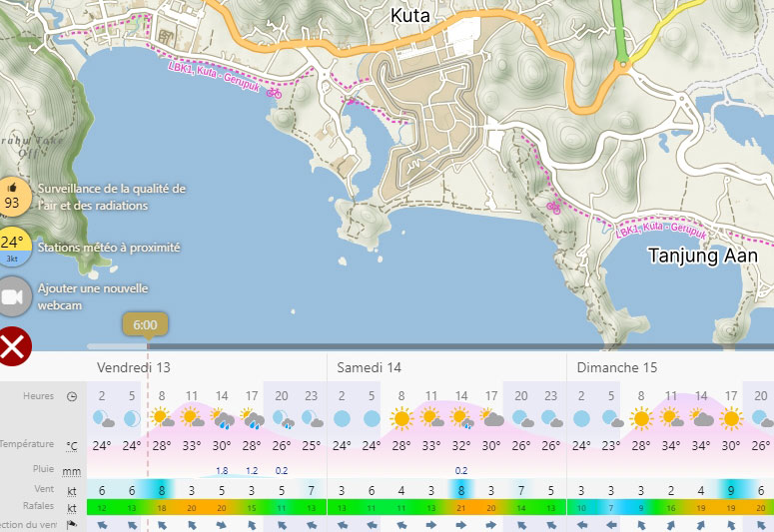Click the bicycle icon near Tanjung Aan

coord(552,208)
